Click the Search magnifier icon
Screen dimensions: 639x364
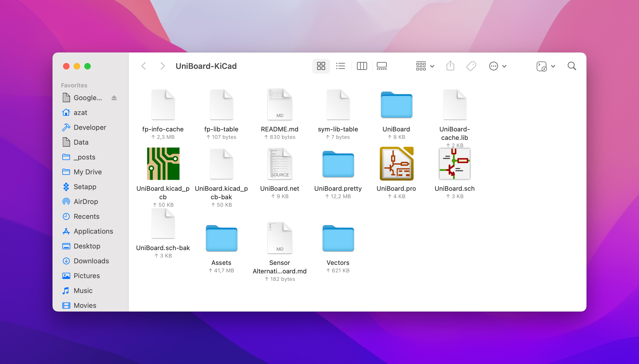(572, 66)
